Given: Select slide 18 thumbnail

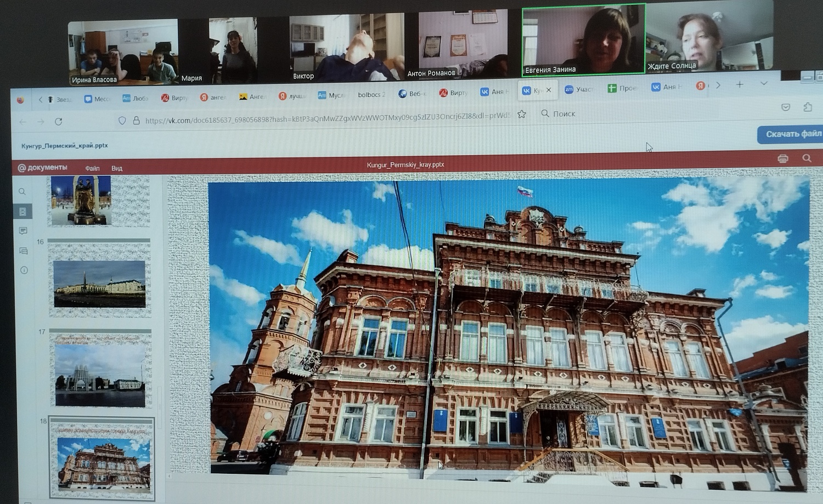Looking at the screenshot, I should pyautogui.click(x=102, y=458).
